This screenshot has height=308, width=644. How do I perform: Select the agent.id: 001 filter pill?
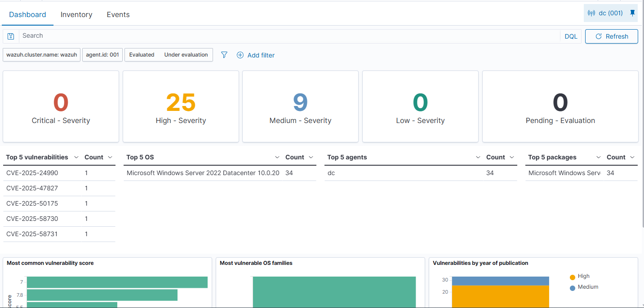pyautogui.click(x=102, y=55)
